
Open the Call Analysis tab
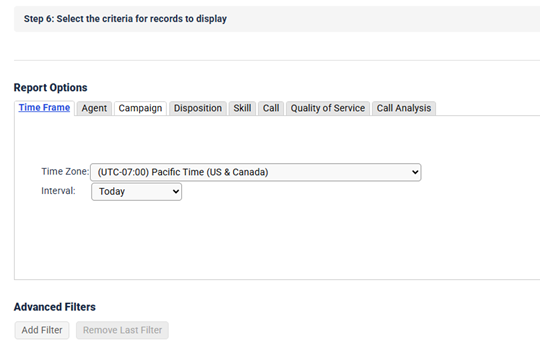404,108
